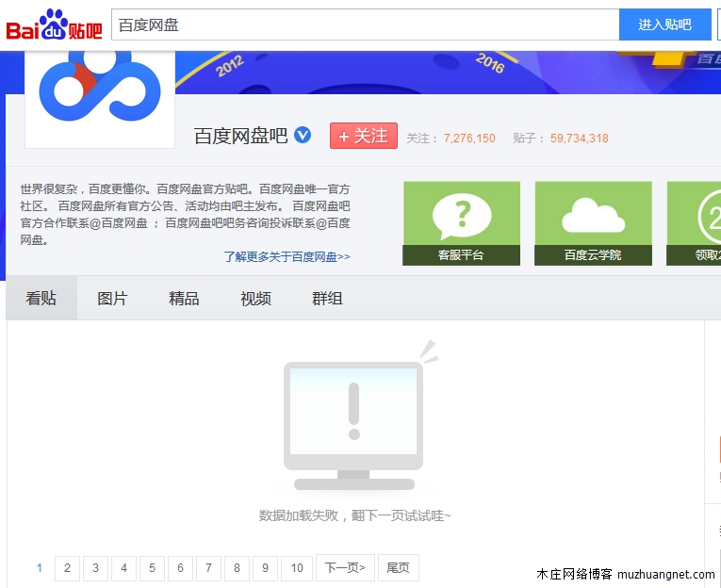Go to page 7
Screen dimensions: 721x588
click(208, 568)
